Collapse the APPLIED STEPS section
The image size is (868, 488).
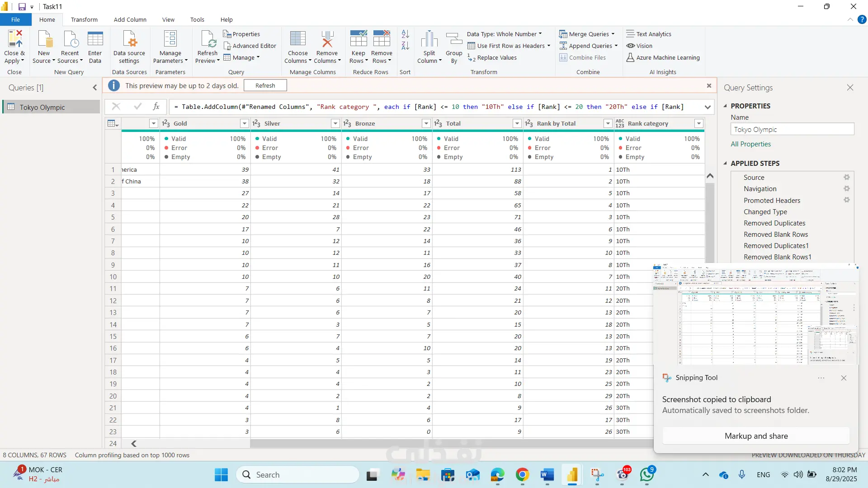pos(725,163)
